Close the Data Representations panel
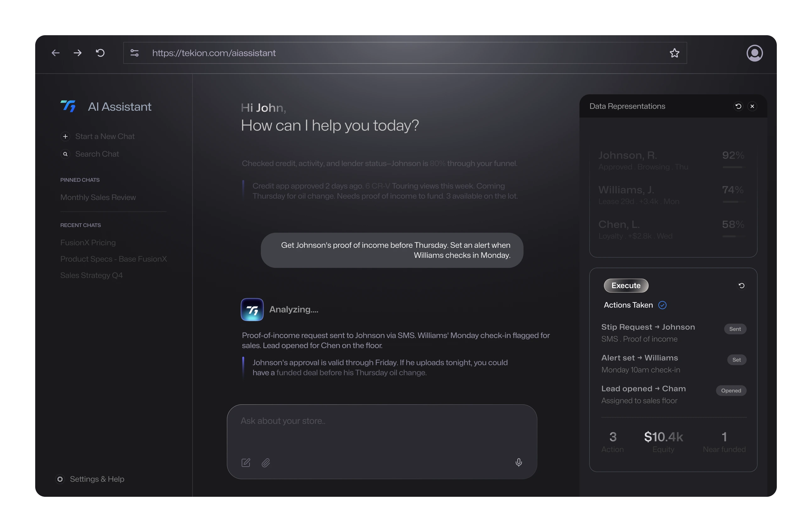Viewport: 812px width, 532px height. coord(752,106)
